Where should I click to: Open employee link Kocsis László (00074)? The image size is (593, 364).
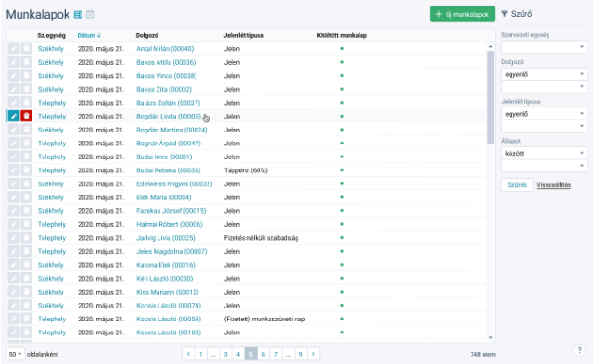(169, 306)
